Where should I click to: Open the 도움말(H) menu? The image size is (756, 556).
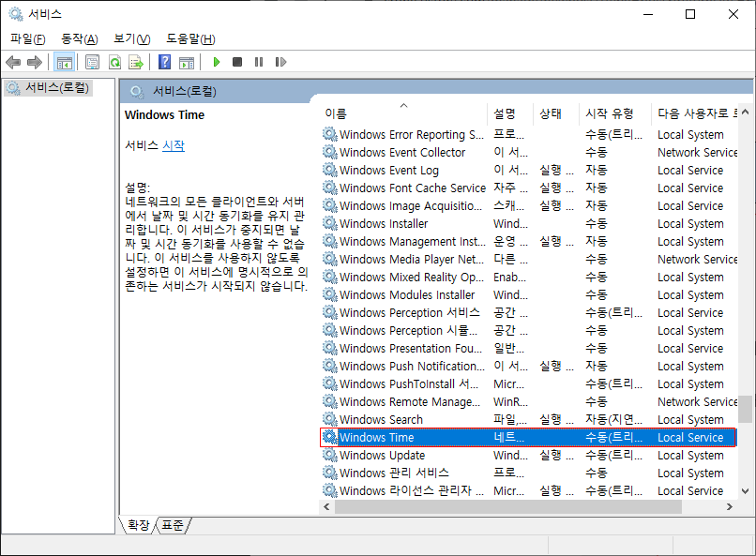click(190, 39)
